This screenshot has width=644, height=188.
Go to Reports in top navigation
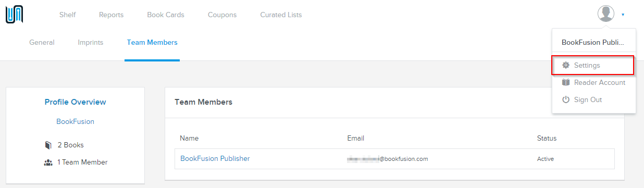coord(111,15)
